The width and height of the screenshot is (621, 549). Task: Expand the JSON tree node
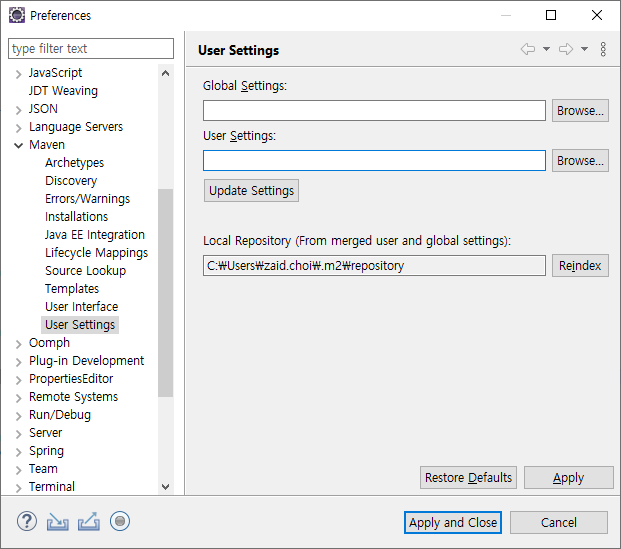point(18,110)
